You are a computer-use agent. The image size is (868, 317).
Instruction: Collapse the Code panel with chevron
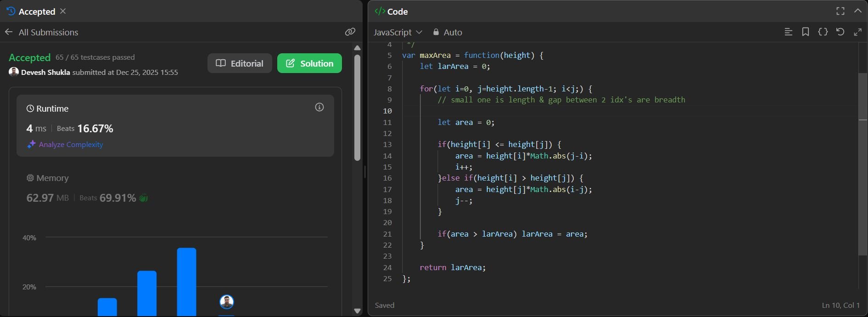[x=857, y=11]
